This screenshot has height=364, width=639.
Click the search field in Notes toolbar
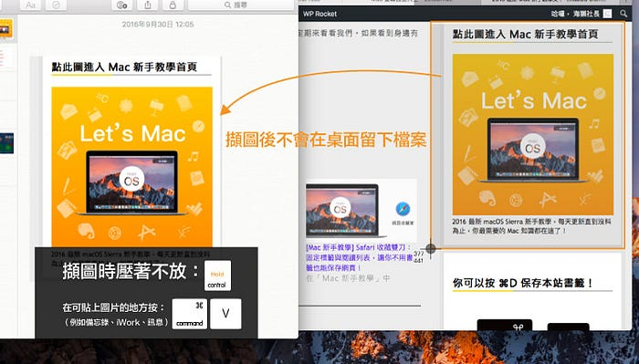[x=240, y=5]
